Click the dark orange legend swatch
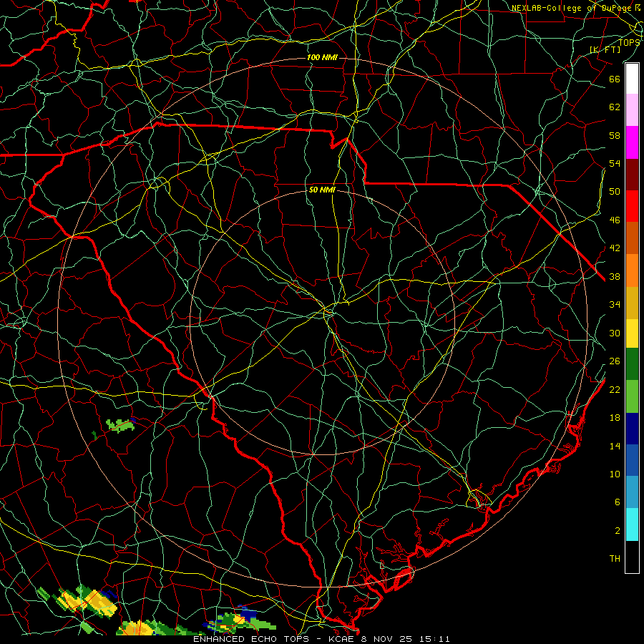This screenshot has height=644, width=644. point(632,238)
